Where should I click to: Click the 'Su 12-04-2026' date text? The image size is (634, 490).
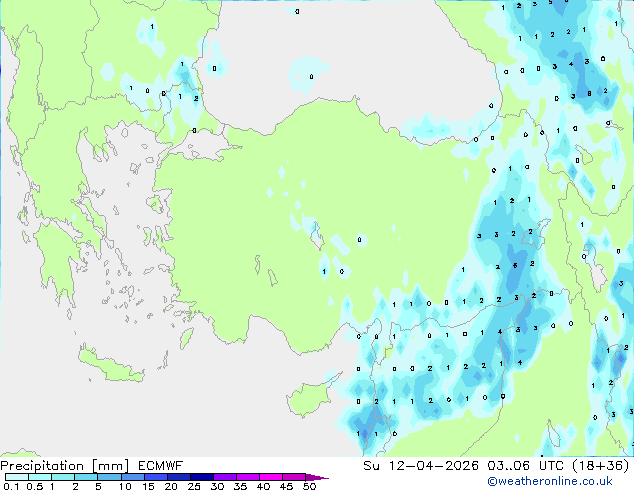pos(421,466)
